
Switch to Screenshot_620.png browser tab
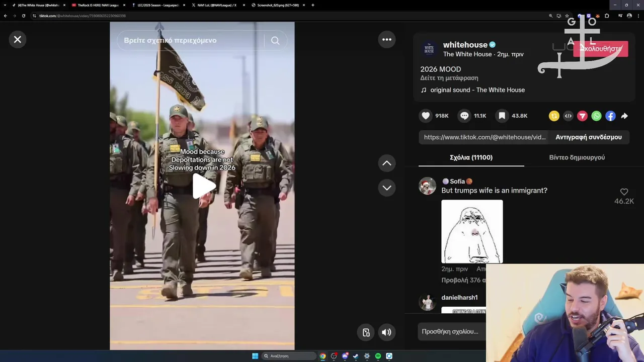tap(278, 5)
